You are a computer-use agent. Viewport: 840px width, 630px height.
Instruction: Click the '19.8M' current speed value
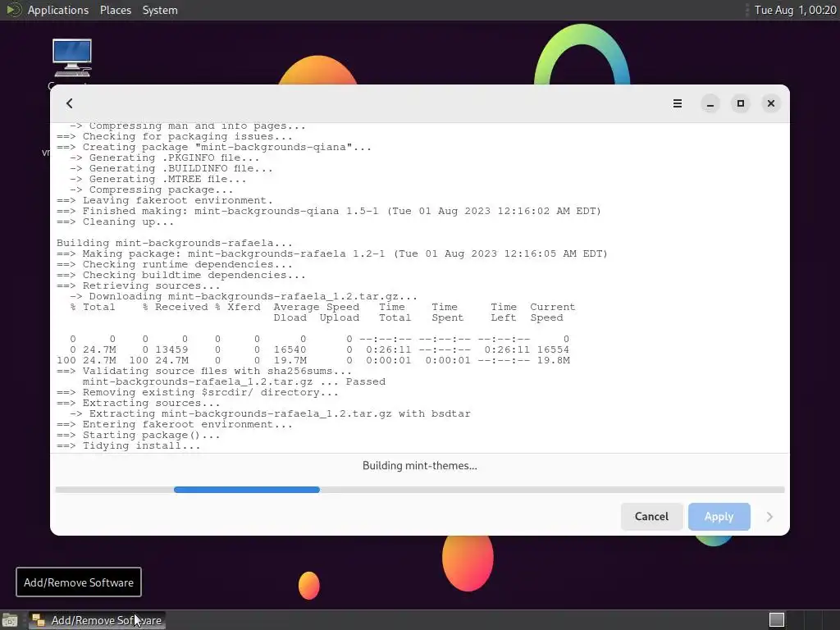pos(554,361)
